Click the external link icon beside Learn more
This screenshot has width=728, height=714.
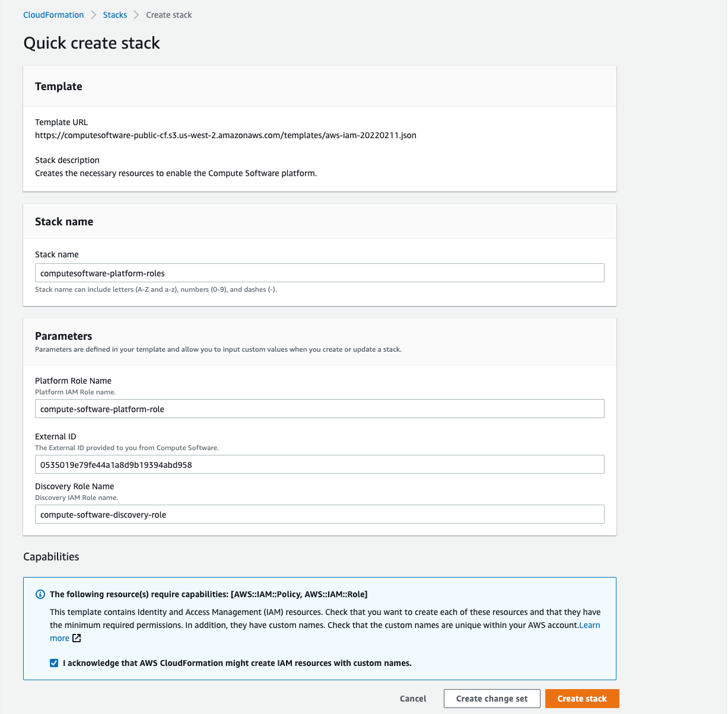[77, 638]
